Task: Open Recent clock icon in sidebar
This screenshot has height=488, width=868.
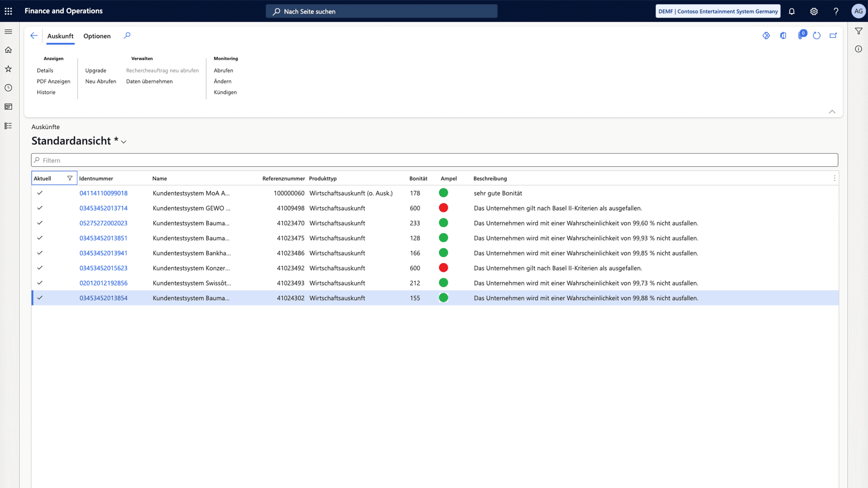Action: pos(8,88)
